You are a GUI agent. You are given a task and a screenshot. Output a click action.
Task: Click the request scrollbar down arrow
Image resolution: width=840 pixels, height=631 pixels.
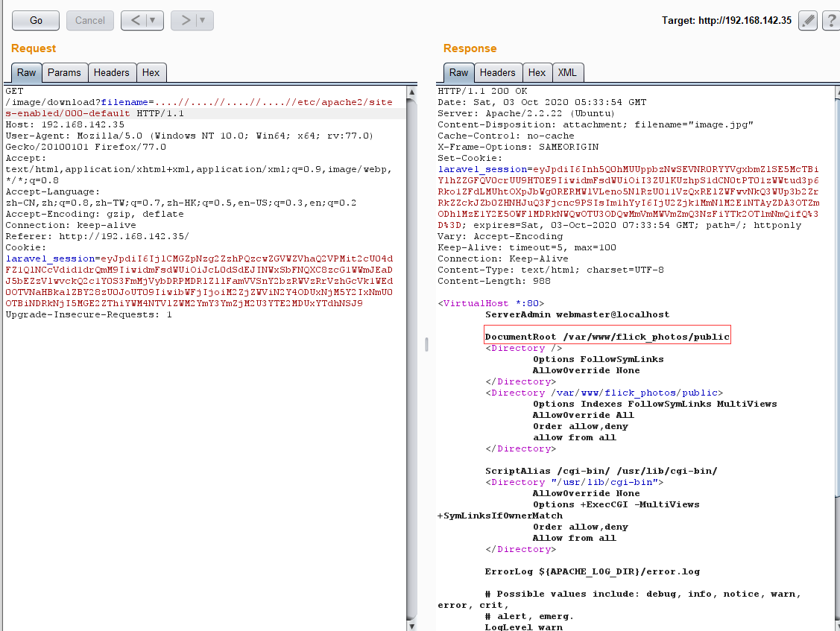tap(411, 625)
